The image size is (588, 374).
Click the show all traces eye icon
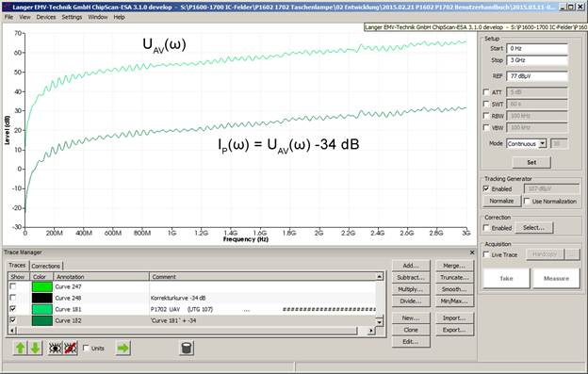click(x=55, y=349)
